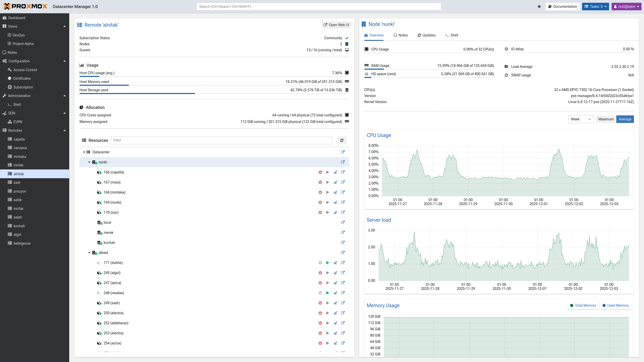Switch charts to Maximum values

[x=606, y=119]
